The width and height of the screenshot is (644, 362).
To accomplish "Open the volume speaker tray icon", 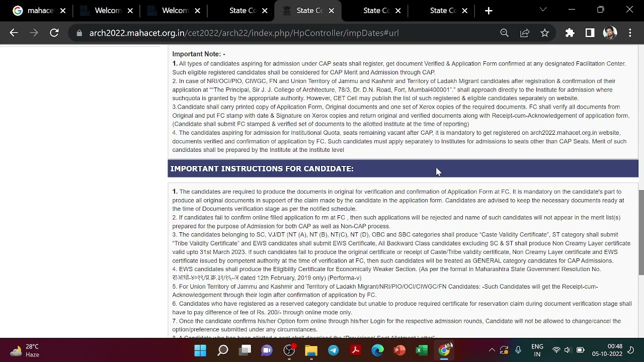I will 568,350.
